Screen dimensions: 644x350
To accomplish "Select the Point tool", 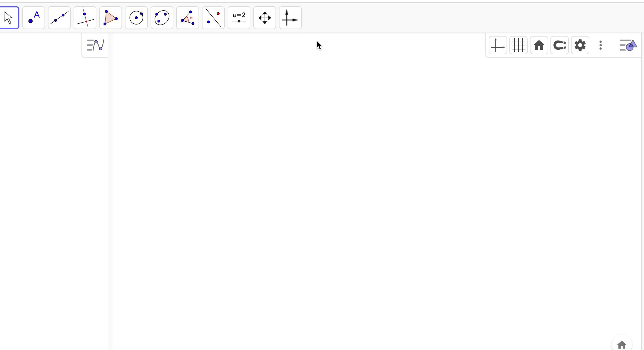I will tap(34, 18).
